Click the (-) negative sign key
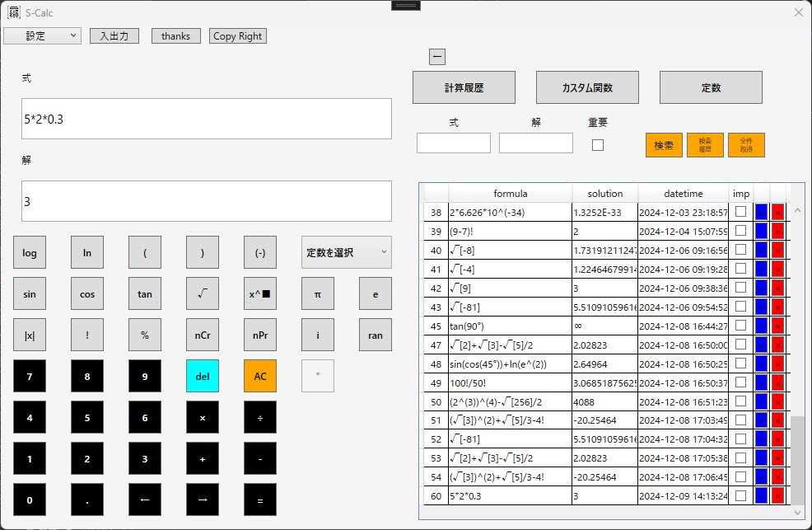This screenshot has width=812, height=530. 260,252
